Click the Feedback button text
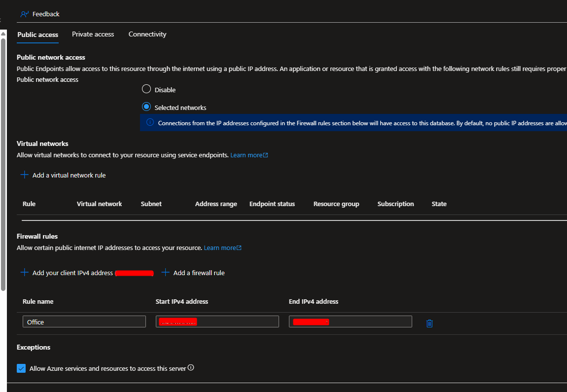 click(46, 14)
